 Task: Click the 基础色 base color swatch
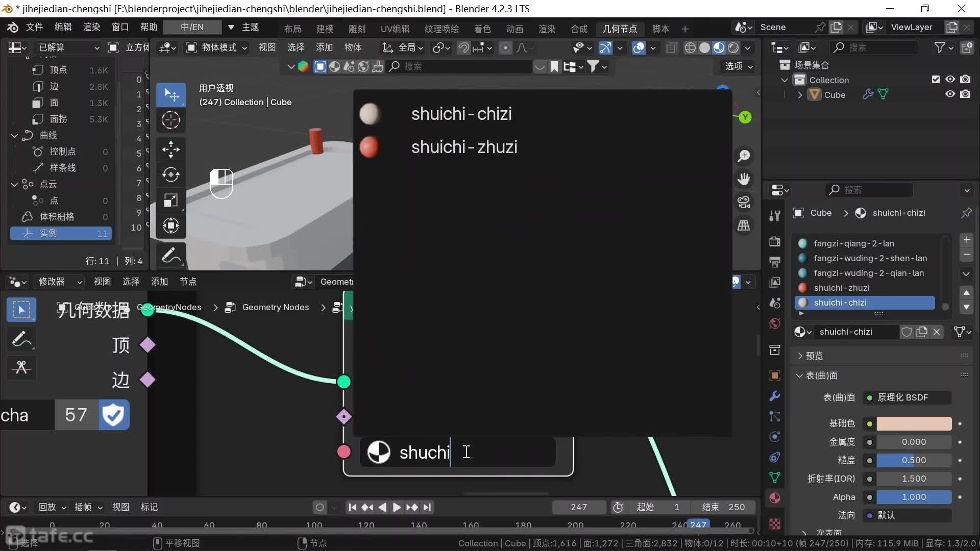pyautogui.click(x=914, y=423)
